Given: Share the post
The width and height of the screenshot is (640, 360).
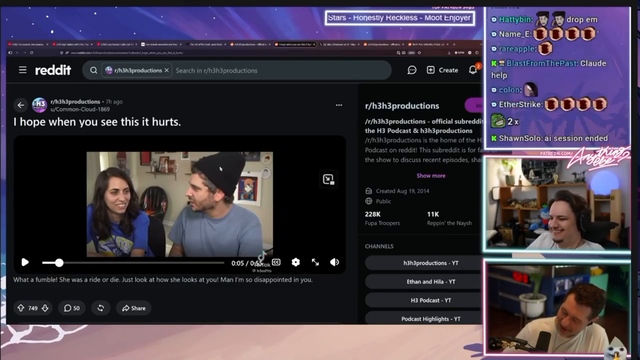Looking at the screenshot, I should 134,308.
